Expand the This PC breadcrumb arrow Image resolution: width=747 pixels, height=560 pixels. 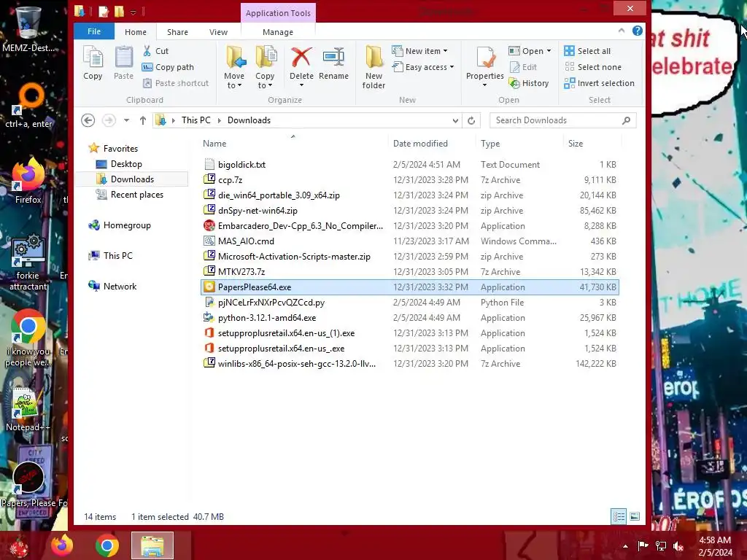pos(219,120)
